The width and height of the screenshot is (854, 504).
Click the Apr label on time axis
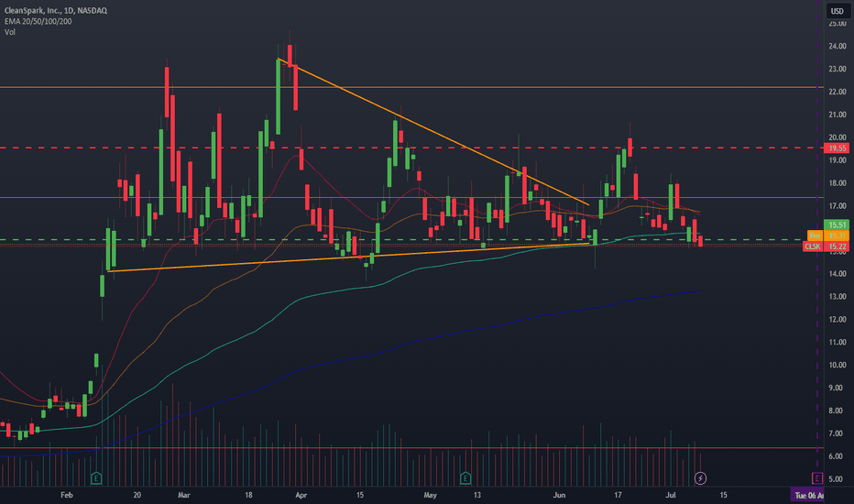pyautogui.click(x=301, y=495)
